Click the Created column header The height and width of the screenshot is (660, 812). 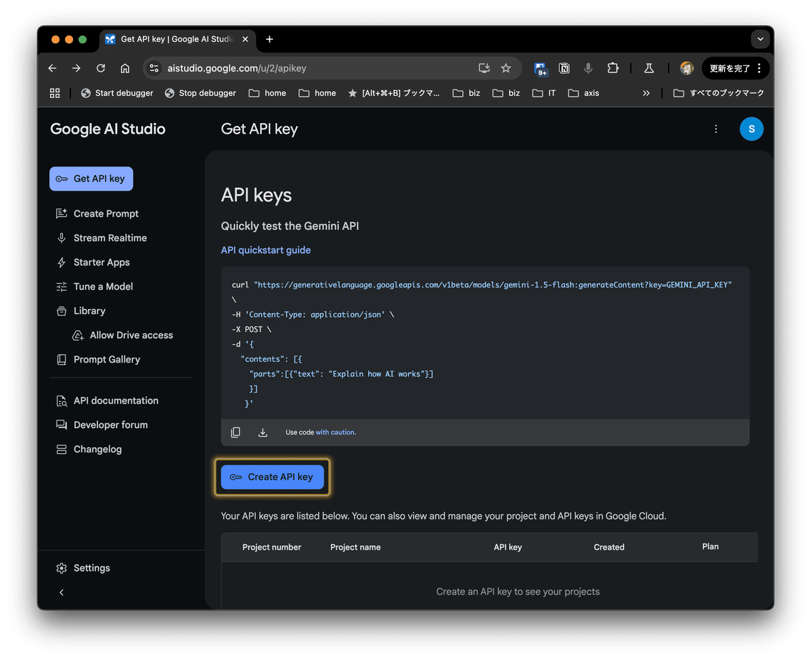[x=609, y=547]
